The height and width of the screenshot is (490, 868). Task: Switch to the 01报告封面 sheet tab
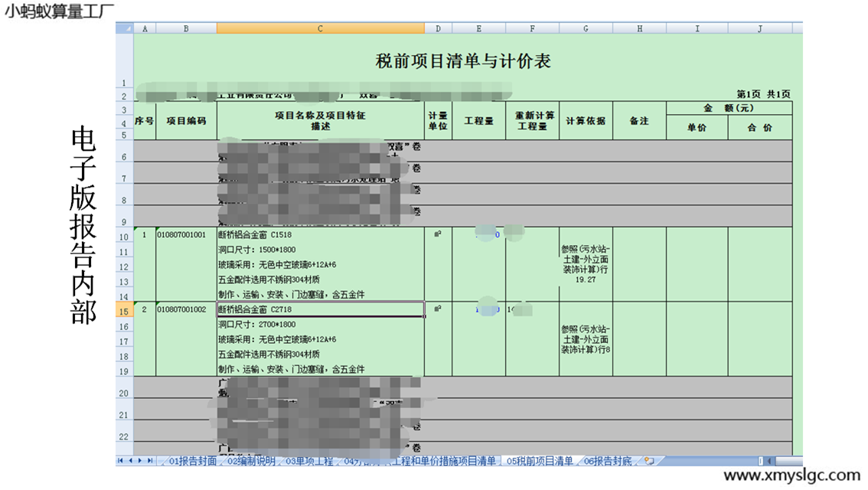click(x=192, y=461)
